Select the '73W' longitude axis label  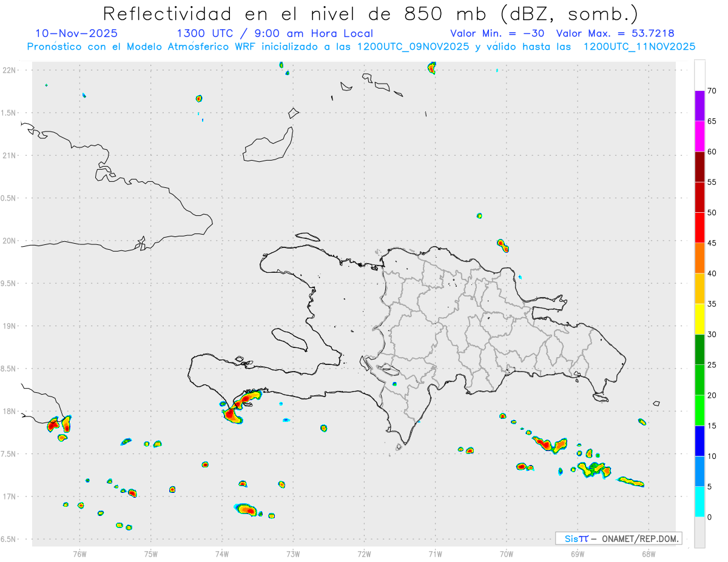pyautogui.click(x=293, y=553)
